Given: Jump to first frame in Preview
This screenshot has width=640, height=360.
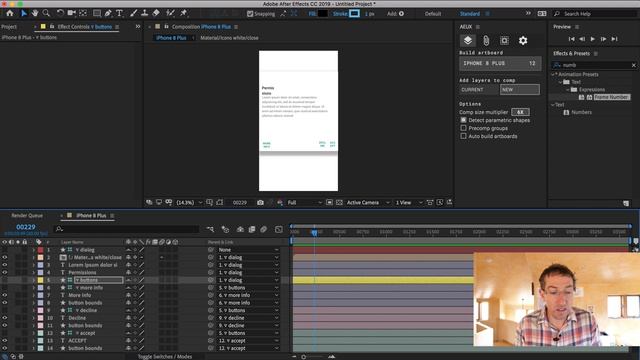Looking at the screenshot, I should coord(571,39).
